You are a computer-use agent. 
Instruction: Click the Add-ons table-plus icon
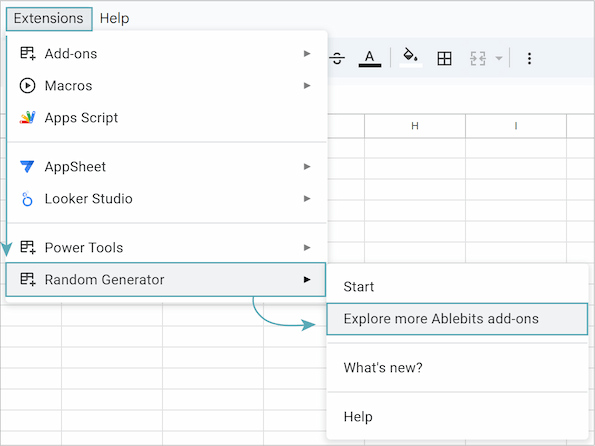click(28, 54)
